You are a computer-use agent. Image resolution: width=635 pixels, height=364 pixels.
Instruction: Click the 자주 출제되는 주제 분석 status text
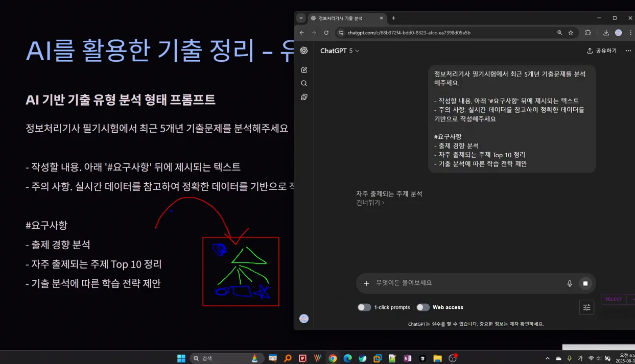pos(389,194)
